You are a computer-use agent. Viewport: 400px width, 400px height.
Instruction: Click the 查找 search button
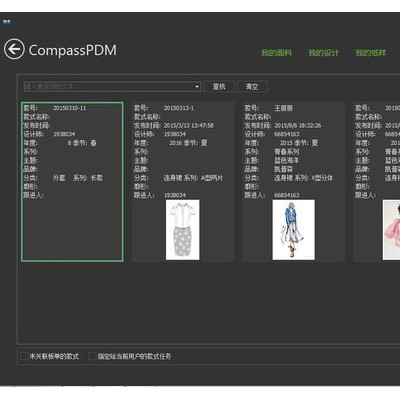pos(219,87)
